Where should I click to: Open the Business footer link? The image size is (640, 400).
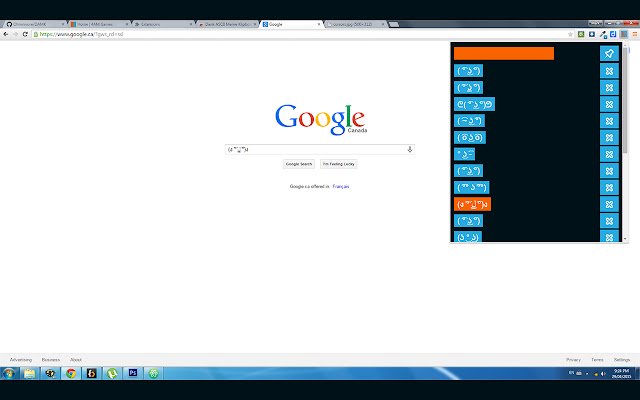[51, 360]
